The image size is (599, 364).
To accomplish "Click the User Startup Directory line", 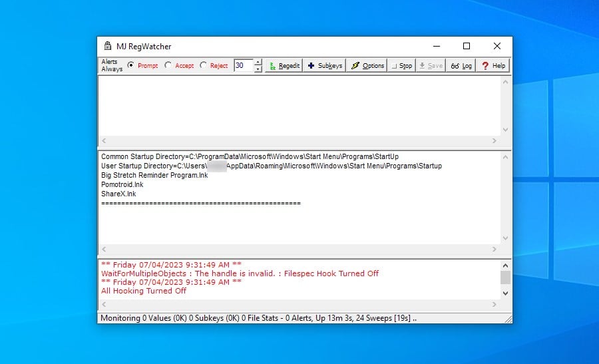I will (272, 166).
